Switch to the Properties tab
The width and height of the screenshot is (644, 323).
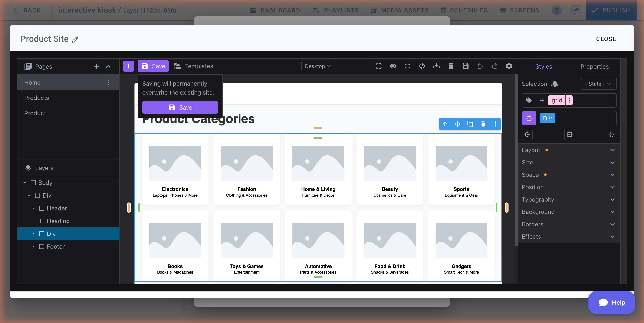595,66
